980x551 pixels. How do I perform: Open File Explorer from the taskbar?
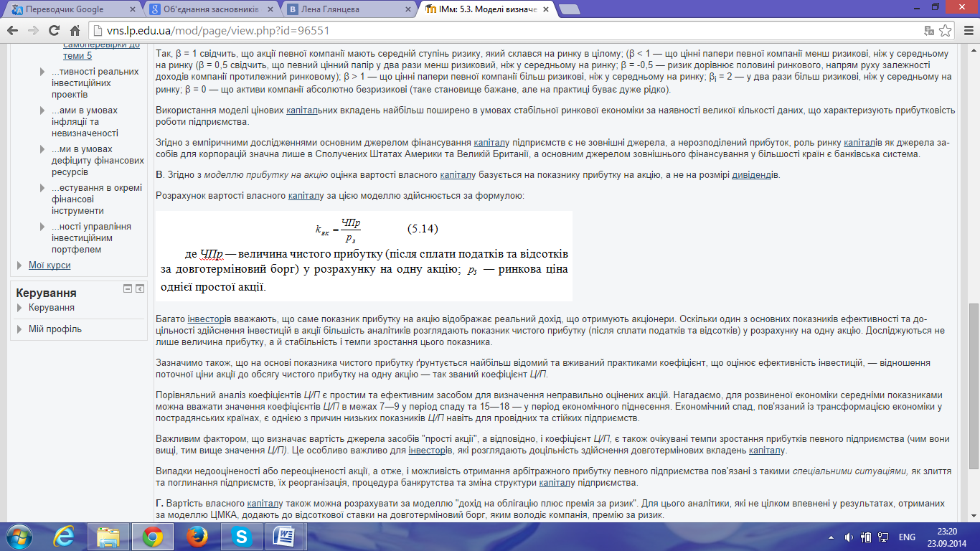108,537
